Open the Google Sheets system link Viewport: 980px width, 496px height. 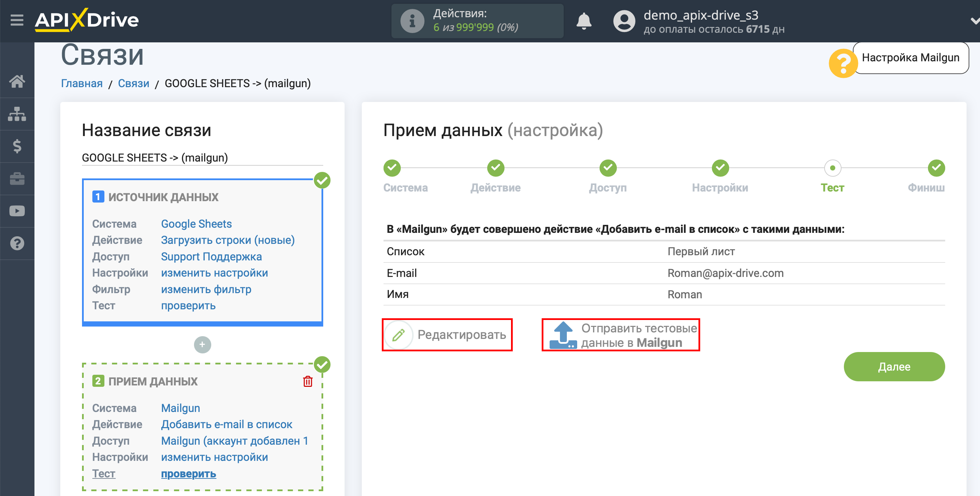196,224
